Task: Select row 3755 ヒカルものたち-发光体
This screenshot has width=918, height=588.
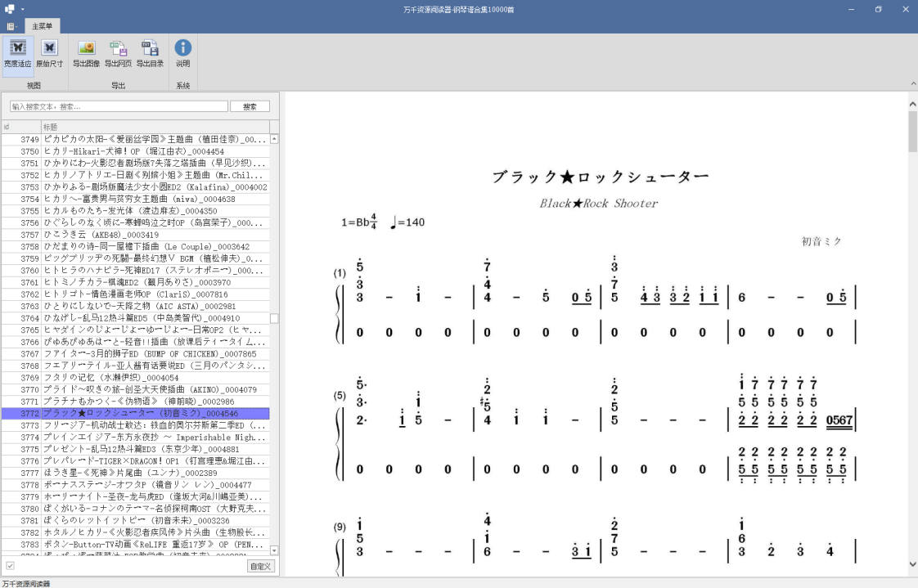Action: pyautogui.click(x=135, y=211)
